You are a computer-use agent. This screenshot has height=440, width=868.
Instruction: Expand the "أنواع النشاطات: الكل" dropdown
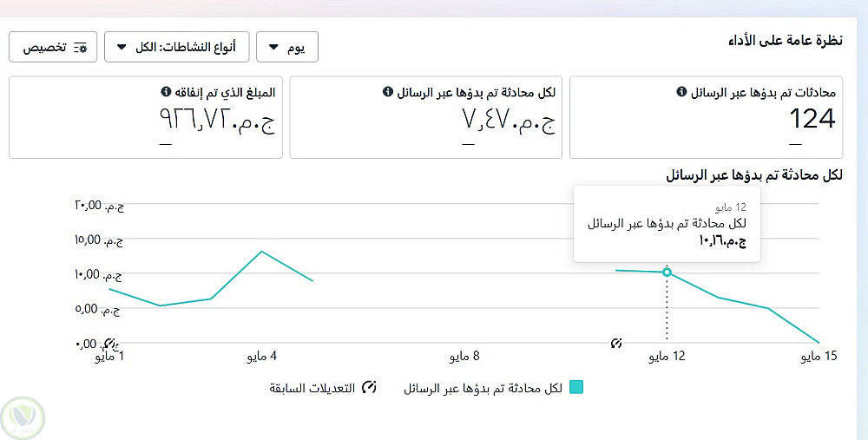point(176,47)
